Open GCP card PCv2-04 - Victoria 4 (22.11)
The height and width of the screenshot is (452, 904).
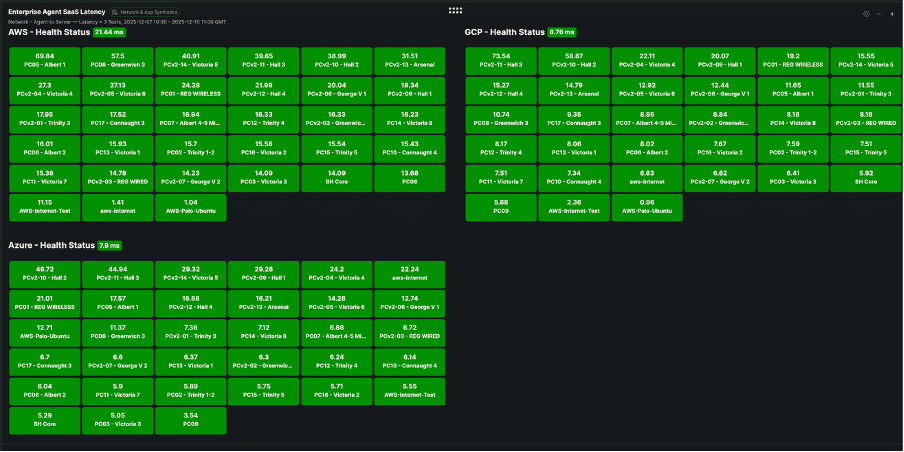(647, 61)
